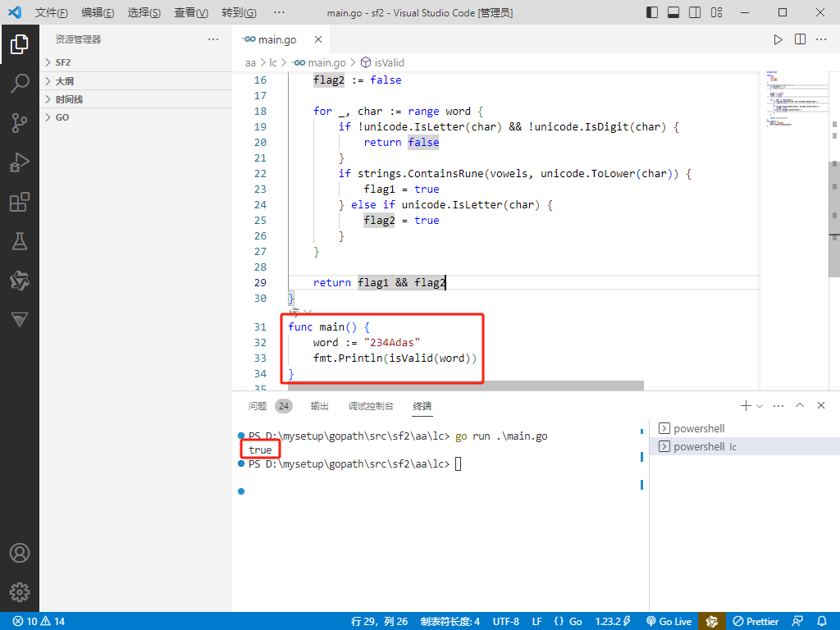Switch to the 终端 terminal tab
The height and width of the screenshot is (630, 840).
tap(422, 406)
